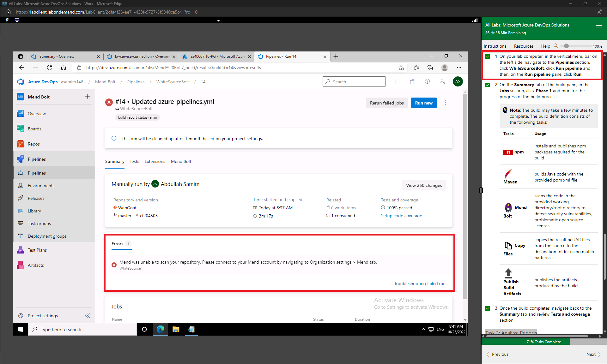Viewport: 607px width, 364px height.
Task: Open the Library section
Action: pyautogui.click(x=34, y=211)
